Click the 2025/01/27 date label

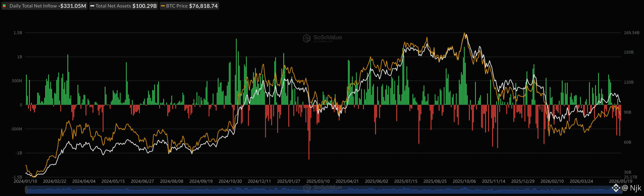tap(289, 182)
